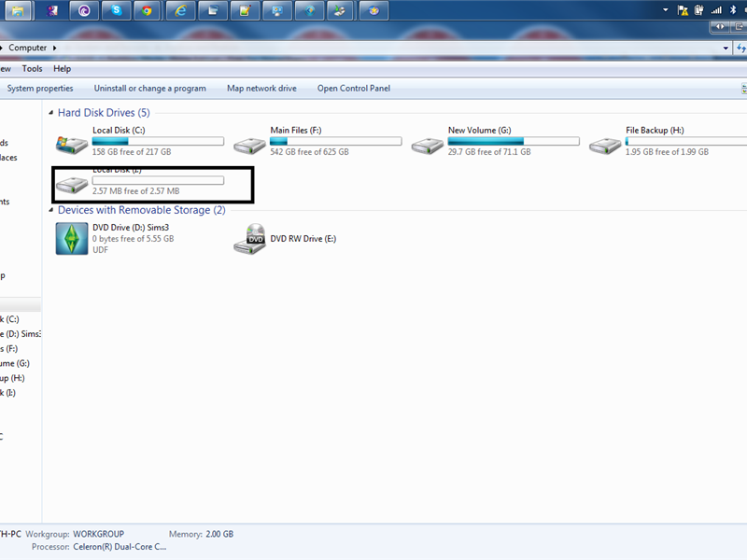Open the address bar history dropdown

[726, 48]
